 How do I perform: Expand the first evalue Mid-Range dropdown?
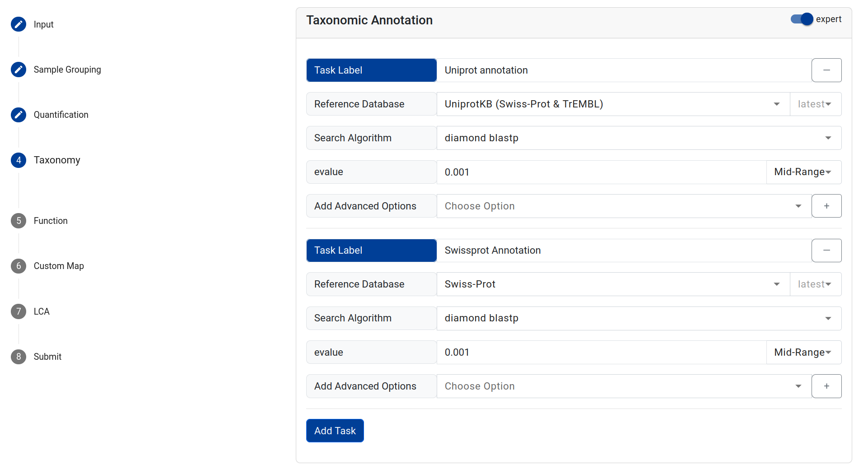coord(803,172)
